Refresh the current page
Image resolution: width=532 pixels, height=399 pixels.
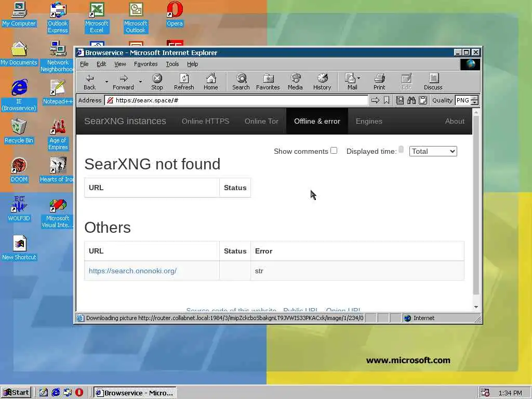pyautogui.click(x=184, y=82)
